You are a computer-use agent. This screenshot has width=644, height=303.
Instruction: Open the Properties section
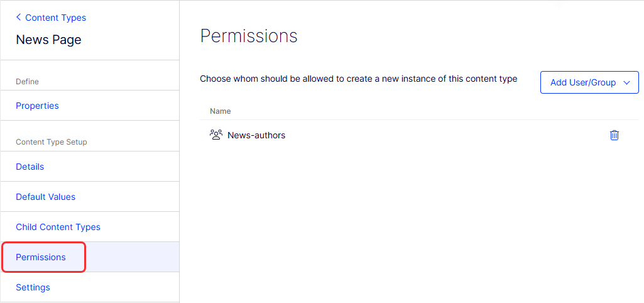[37, 106]
